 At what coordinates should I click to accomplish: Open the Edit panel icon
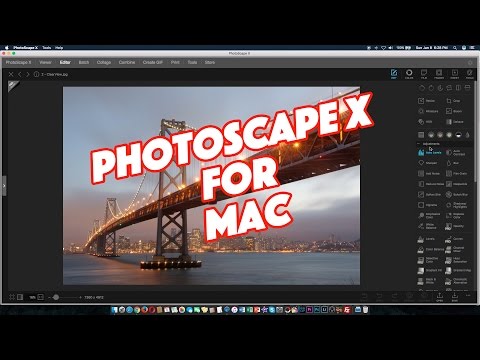tap(394, 74)
